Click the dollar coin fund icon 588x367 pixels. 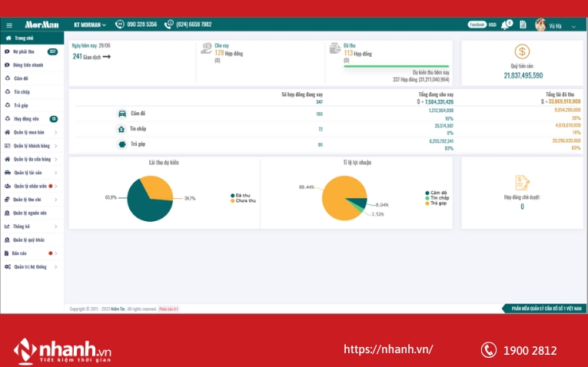(523, 52)
